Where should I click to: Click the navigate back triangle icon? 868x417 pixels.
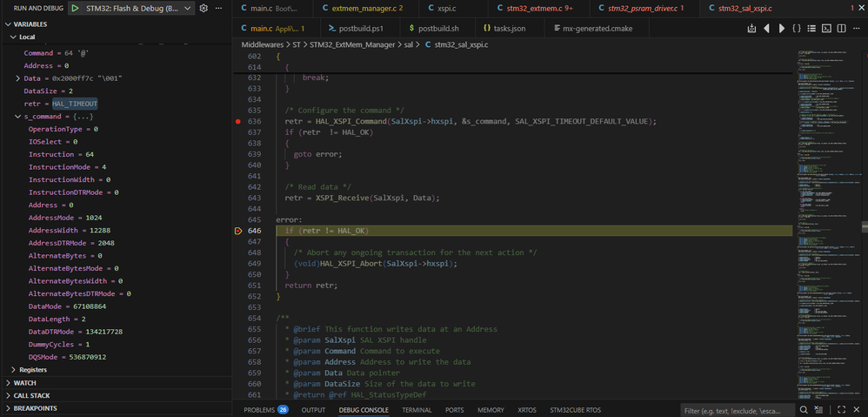767,29
